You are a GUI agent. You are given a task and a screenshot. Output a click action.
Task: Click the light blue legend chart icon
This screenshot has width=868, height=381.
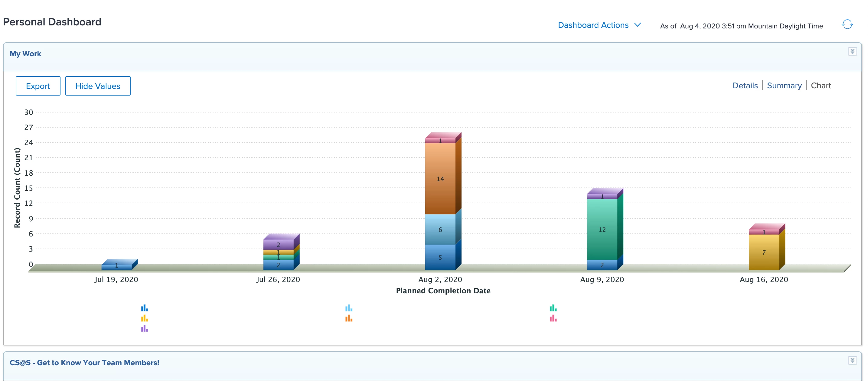pos(348,308)
